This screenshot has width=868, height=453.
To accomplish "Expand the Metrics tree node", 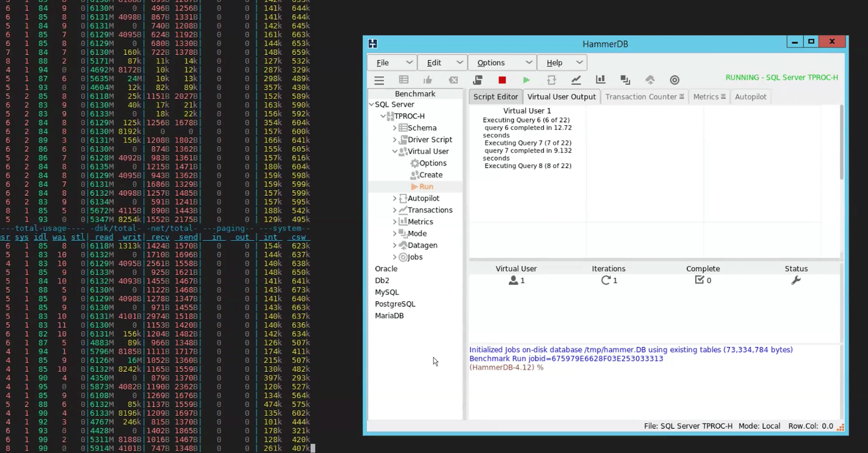I will click(395, 222).
